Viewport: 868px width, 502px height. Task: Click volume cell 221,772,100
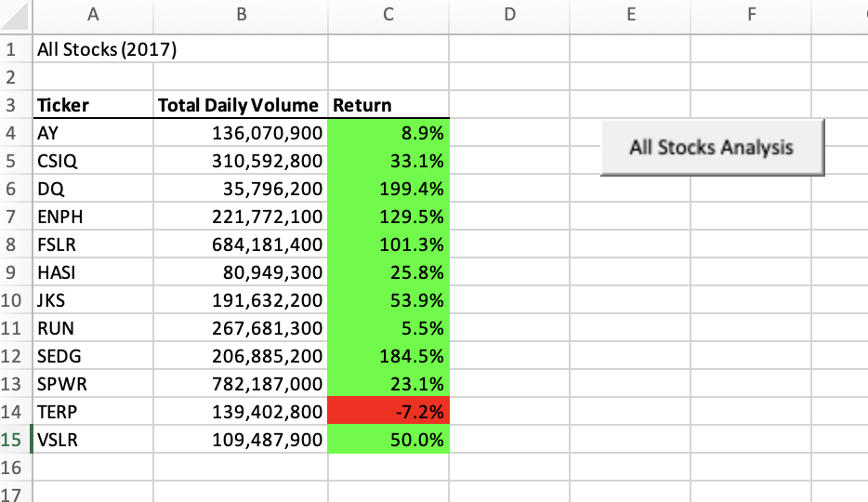pos(241,217)
